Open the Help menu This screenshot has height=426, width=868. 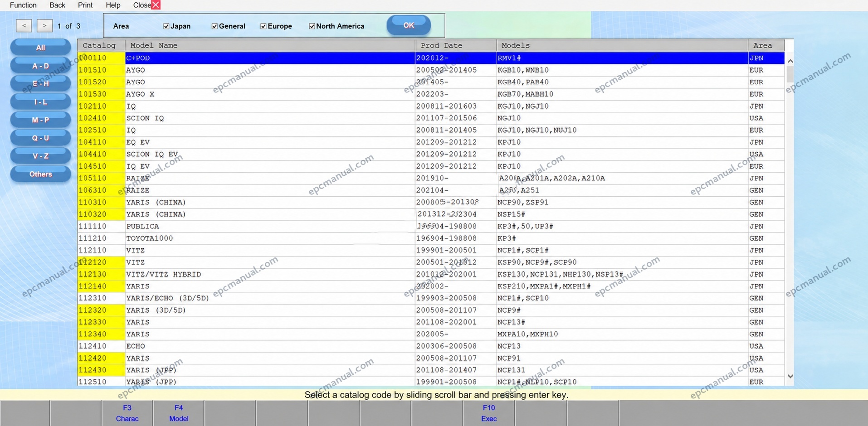(113, 5)
